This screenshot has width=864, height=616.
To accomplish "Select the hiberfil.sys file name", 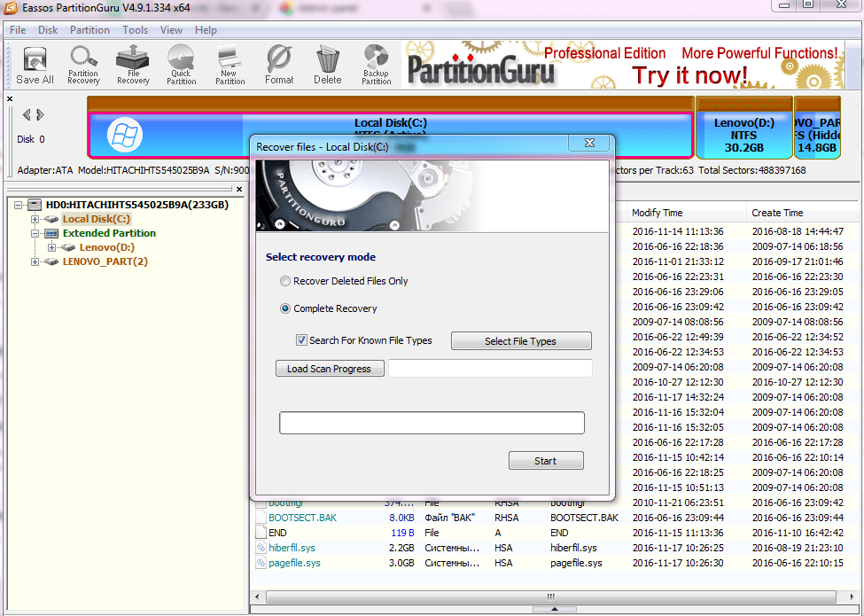I will [x=292, y=548].
